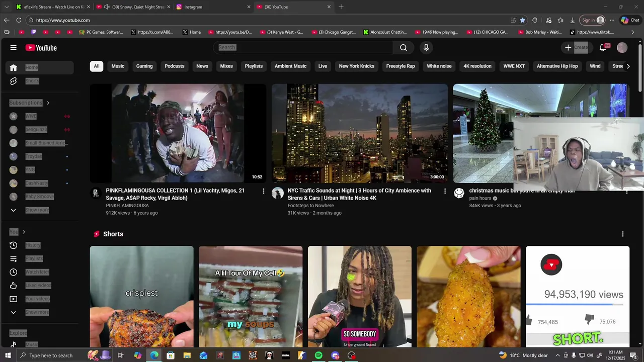Go back in browser

coord(7,20)
